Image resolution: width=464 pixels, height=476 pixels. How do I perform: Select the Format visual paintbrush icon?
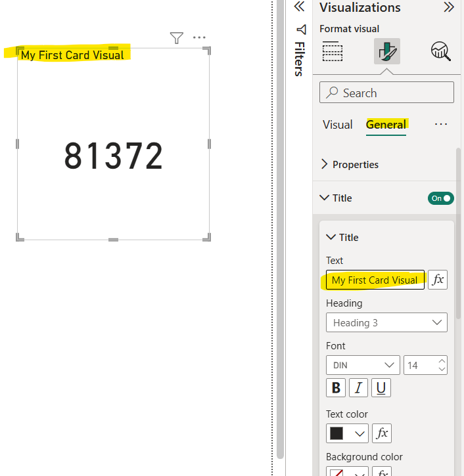coord(387,51)
